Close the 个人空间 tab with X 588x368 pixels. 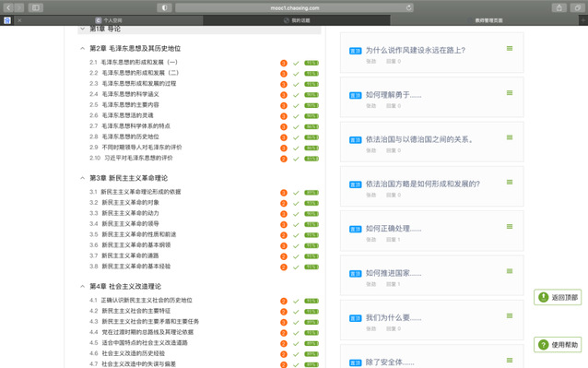(x=19, y=20)
